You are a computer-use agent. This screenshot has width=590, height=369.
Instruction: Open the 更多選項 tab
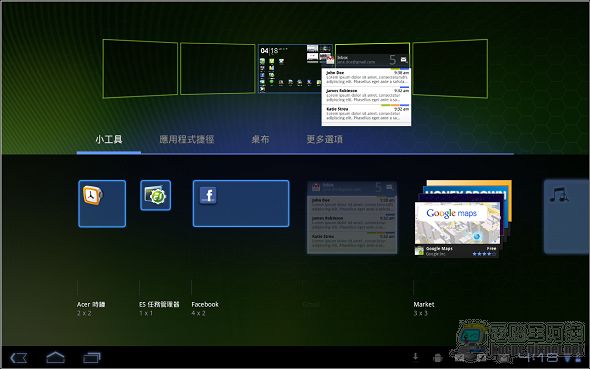tap(324, 140)
